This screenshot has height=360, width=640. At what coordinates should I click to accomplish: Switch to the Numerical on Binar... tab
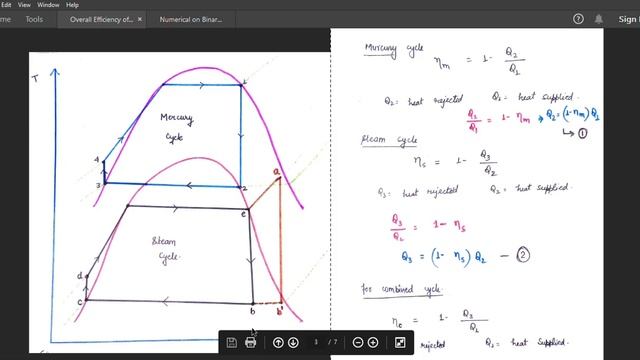[191, 19]
